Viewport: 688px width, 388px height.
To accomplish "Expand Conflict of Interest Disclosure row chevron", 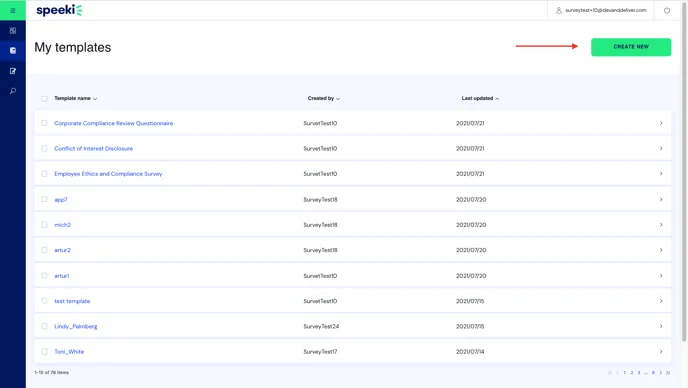I will (x=661, y=148).
